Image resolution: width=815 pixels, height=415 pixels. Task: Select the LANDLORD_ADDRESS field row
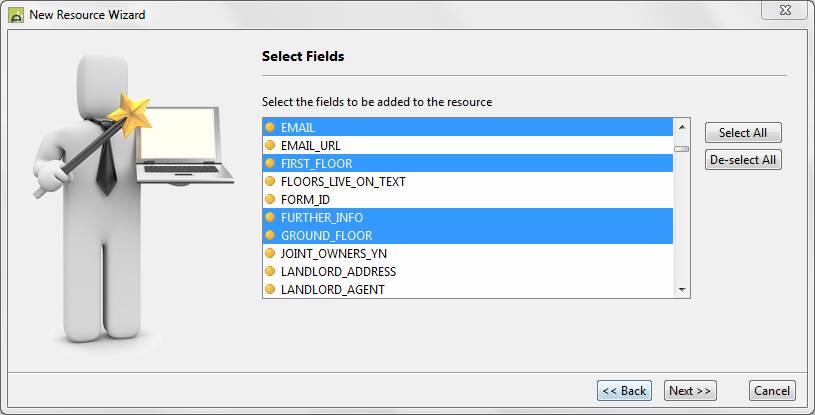coord(338,271)
